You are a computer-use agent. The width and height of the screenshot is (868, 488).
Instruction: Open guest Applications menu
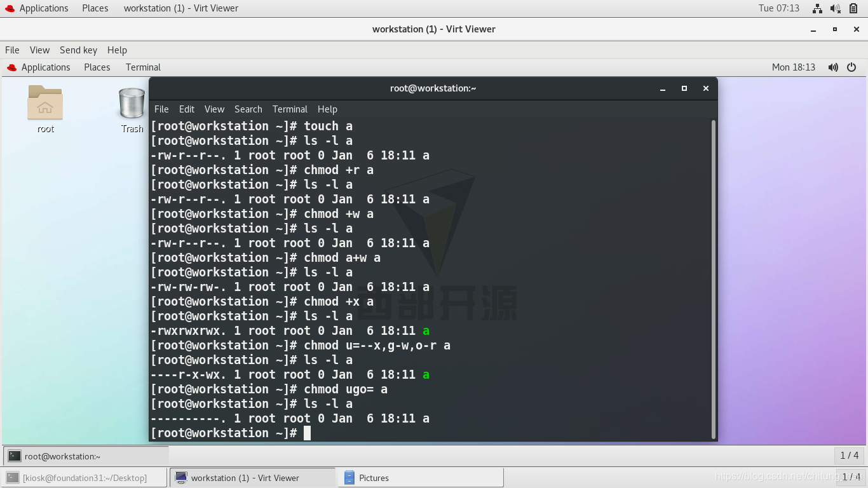pyautogui.click(x=46, y=67)
